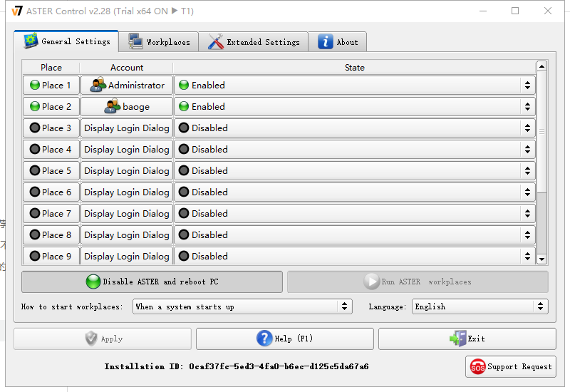Click the Disabled indicator in Place 4 state

coord(184,149)
